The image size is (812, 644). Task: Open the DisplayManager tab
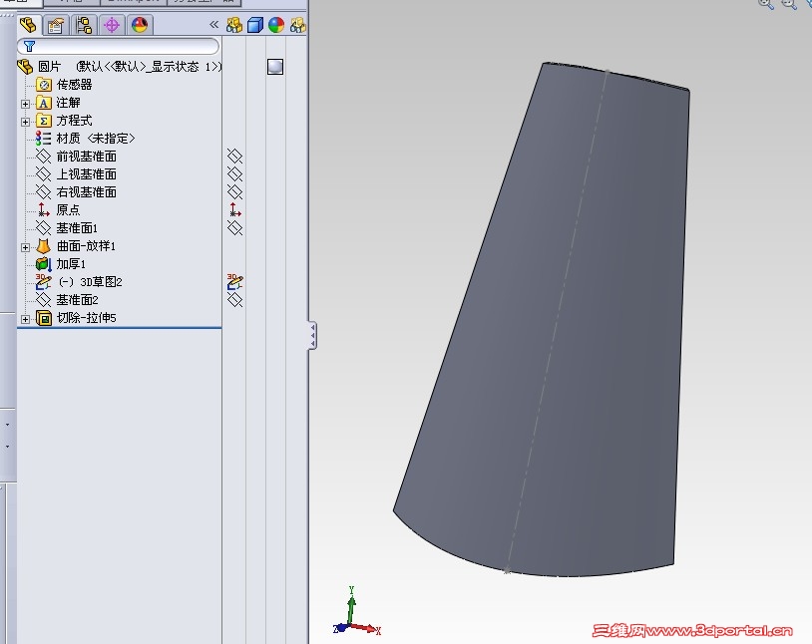[140, 25]
